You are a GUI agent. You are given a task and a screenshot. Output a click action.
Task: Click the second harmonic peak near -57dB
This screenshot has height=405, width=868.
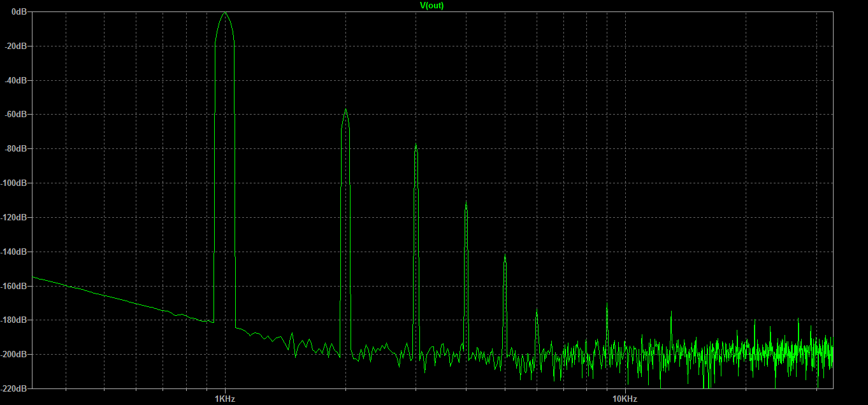[345, 110]
